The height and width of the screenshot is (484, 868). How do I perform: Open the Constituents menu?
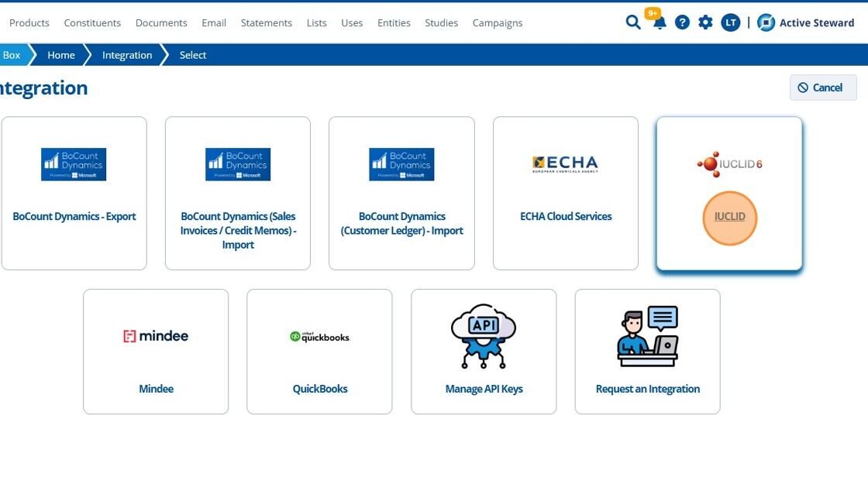coord(92,22)
